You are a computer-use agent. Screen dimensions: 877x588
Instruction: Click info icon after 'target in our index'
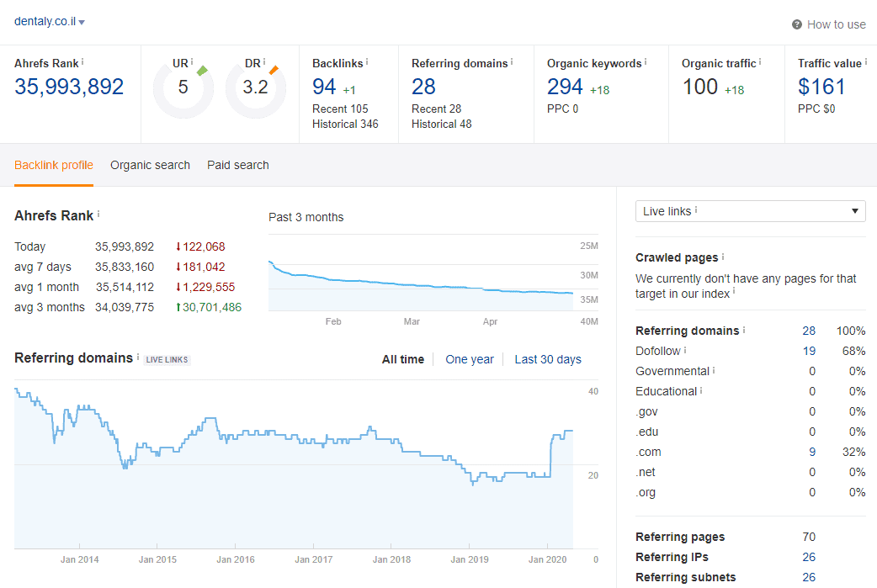coord(734,292)
